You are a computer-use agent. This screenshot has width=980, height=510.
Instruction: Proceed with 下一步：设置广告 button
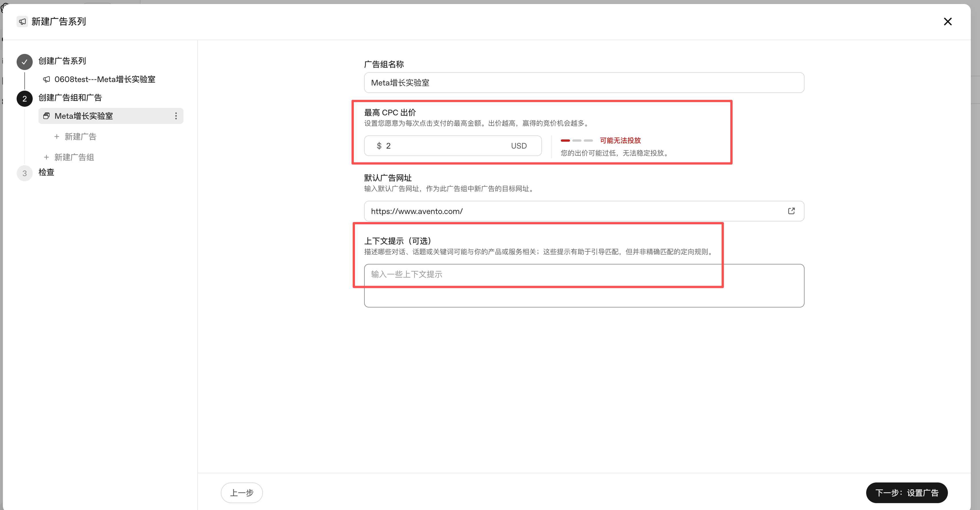[x=907, y=493]
